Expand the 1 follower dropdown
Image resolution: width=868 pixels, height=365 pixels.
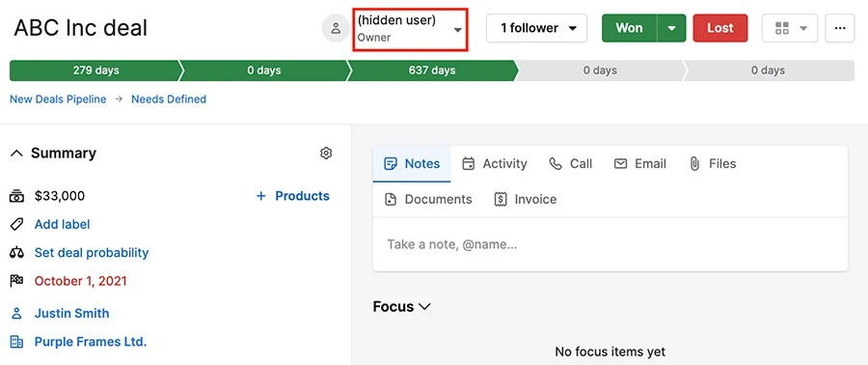coord(536,28)
